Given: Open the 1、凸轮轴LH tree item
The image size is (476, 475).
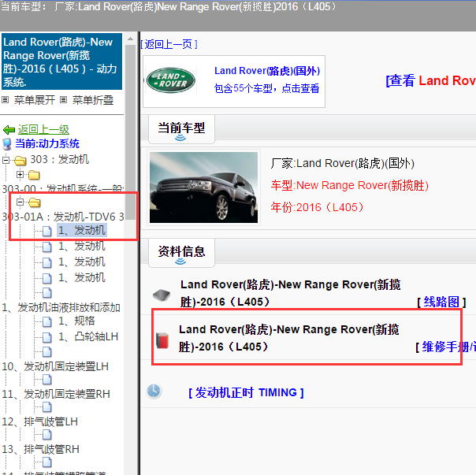Looking at the screenshot, I should pyautogui.click(x=88, y=336).
